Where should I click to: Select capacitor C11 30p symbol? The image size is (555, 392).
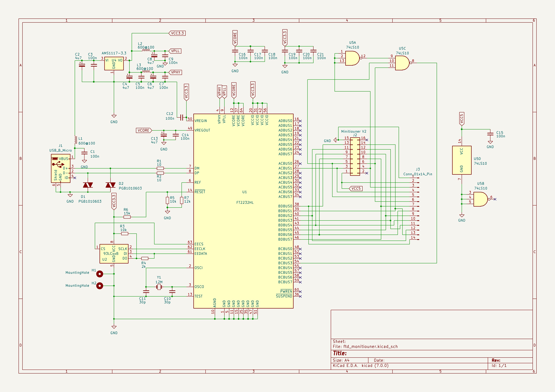146,292
